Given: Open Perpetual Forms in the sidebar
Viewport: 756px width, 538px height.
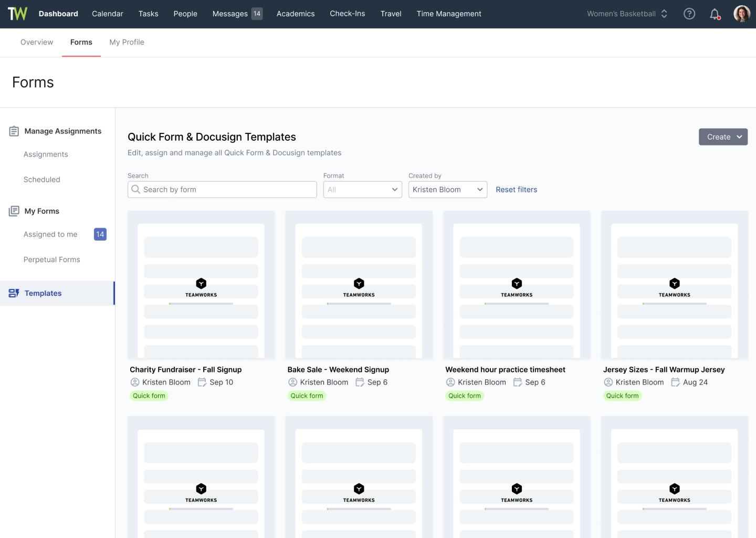Looking at the screenshot, I should click(x=52, y=260).
